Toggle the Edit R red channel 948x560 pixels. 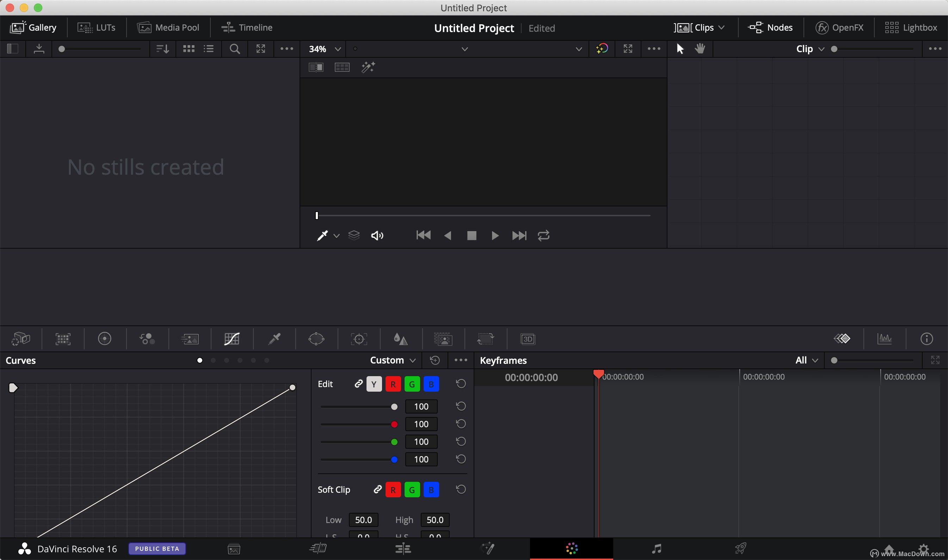tap(393, 384)
